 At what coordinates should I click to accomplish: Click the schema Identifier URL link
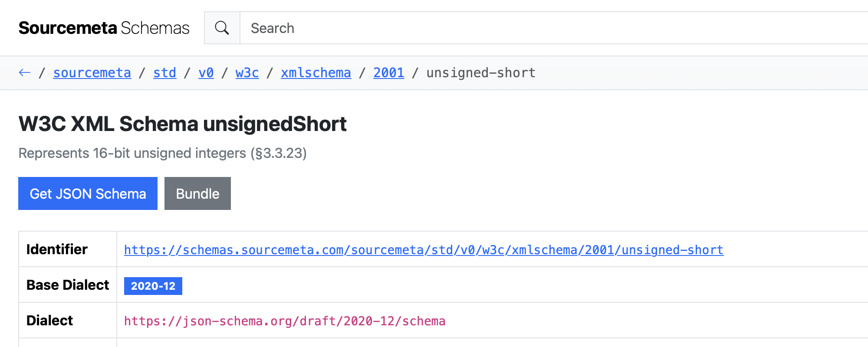pos(423,250)
